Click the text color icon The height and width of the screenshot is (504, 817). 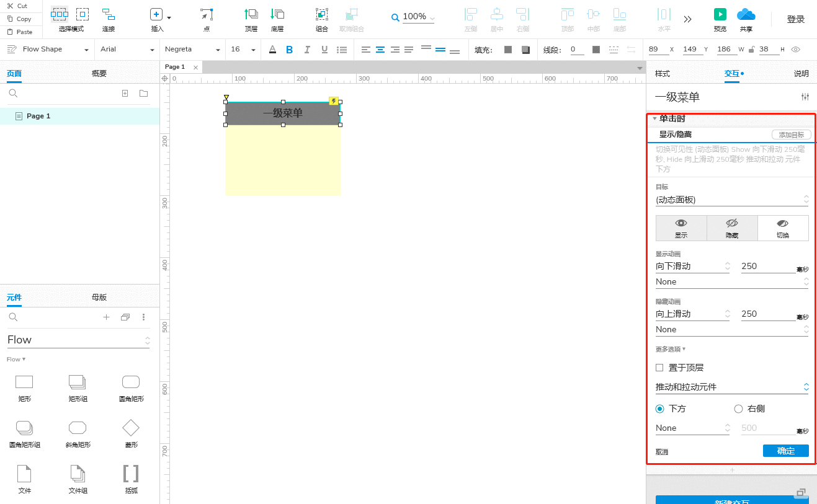click(272, 50)
